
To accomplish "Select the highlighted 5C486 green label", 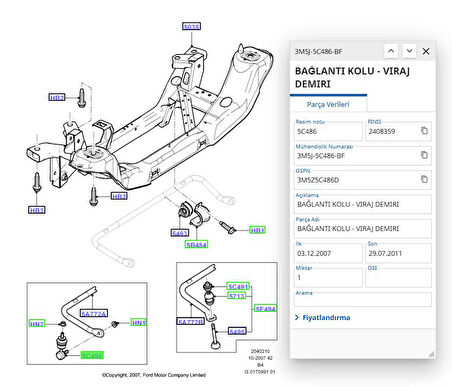I will pos(92,355).
